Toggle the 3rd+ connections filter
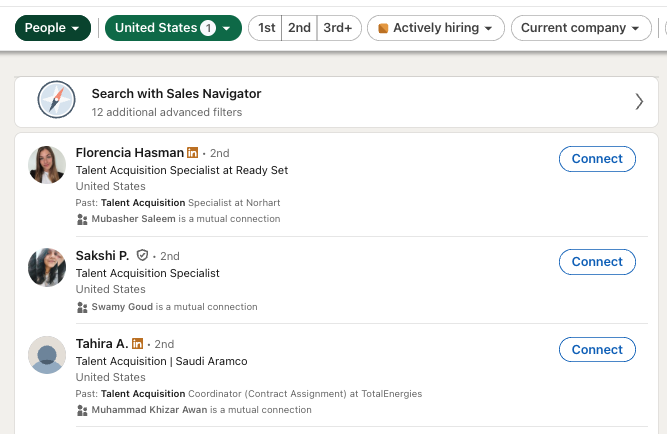 click(337, 28)
